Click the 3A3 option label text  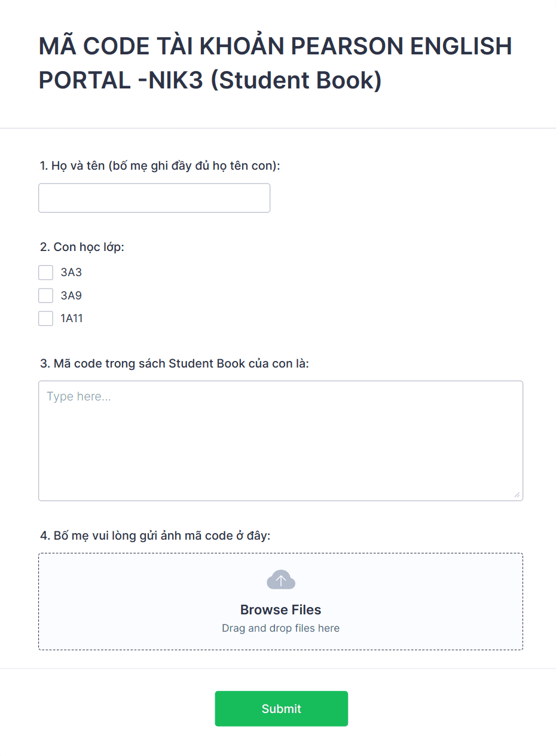(71, 273)
